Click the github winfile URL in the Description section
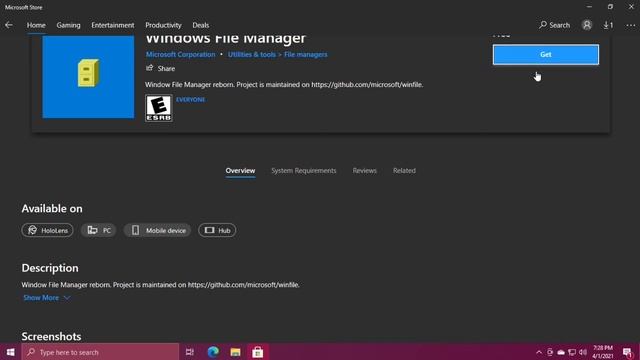 pos(243,284)
